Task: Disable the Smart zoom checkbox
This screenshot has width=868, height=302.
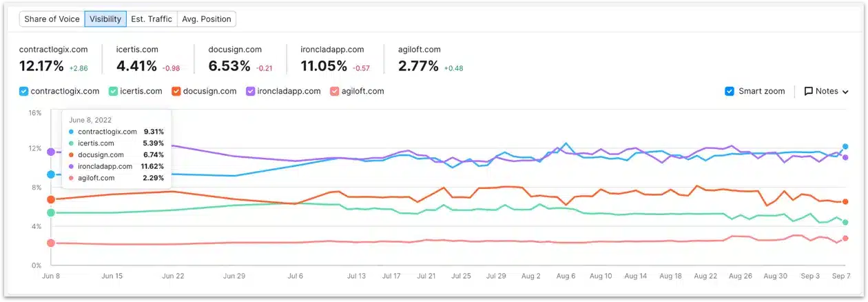Action: pos(730,91)
